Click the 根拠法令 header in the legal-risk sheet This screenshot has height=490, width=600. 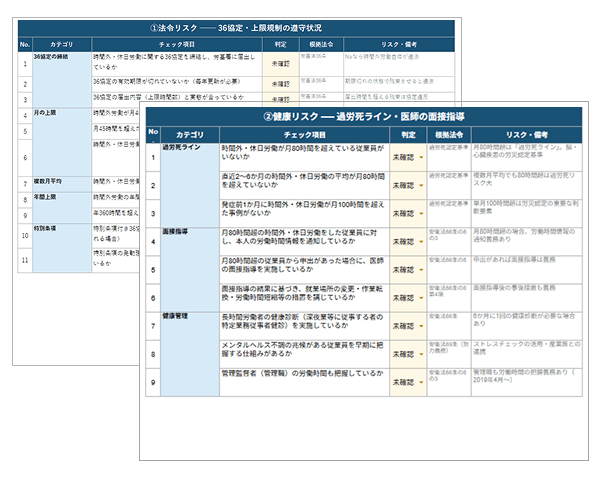pyautogui.click(x=321, y=44)
